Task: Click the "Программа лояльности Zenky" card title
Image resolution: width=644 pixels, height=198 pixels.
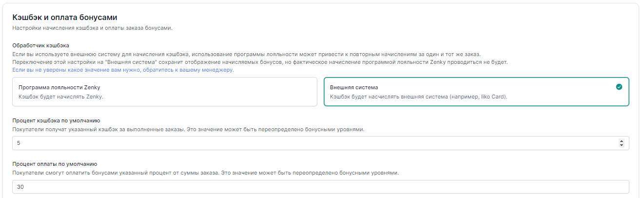Action: 59,87
